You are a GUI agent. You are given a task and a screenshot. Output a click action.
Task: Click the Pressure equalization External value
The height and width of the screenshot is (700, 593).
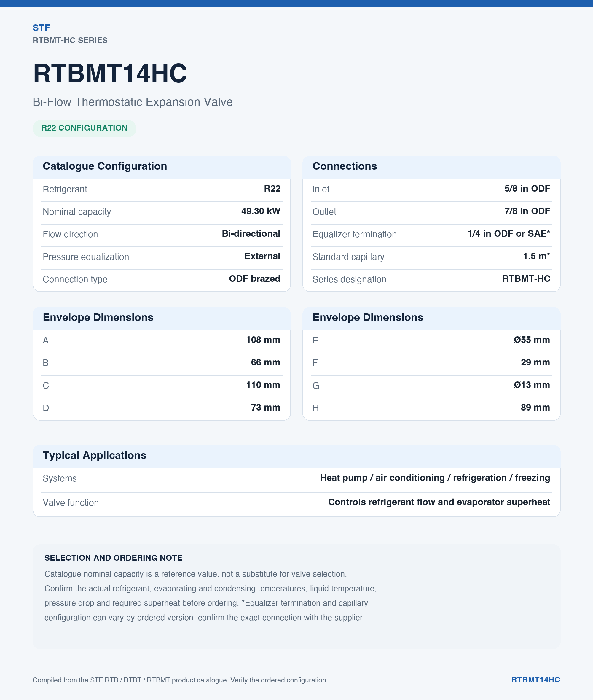262,256
